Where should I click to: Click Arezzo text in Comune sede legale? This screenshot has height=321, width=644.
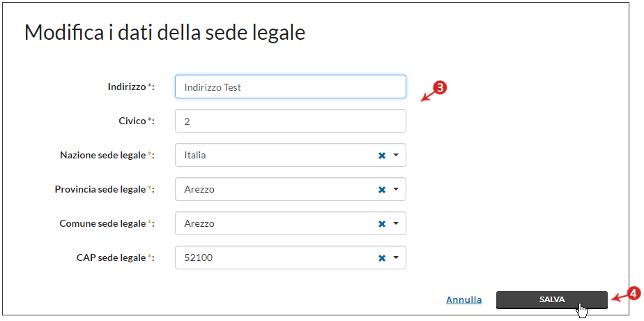[x=199, y=223]
